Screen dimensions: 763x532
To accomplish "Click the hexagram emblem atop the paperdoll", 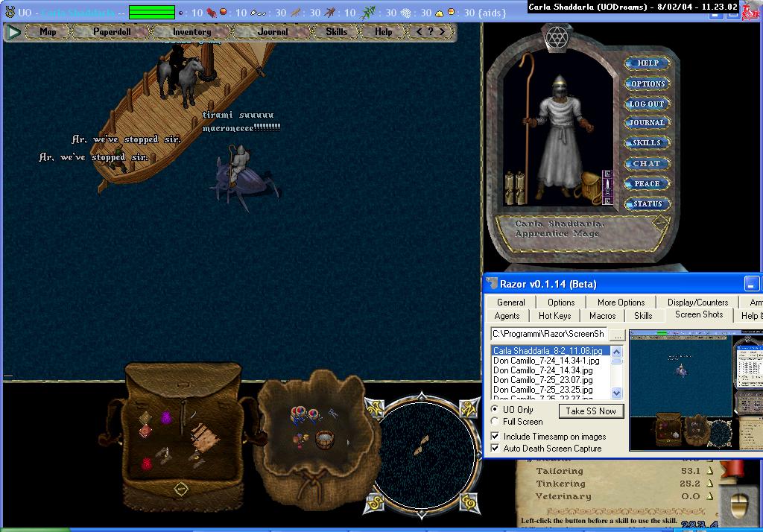I will 557,37.
